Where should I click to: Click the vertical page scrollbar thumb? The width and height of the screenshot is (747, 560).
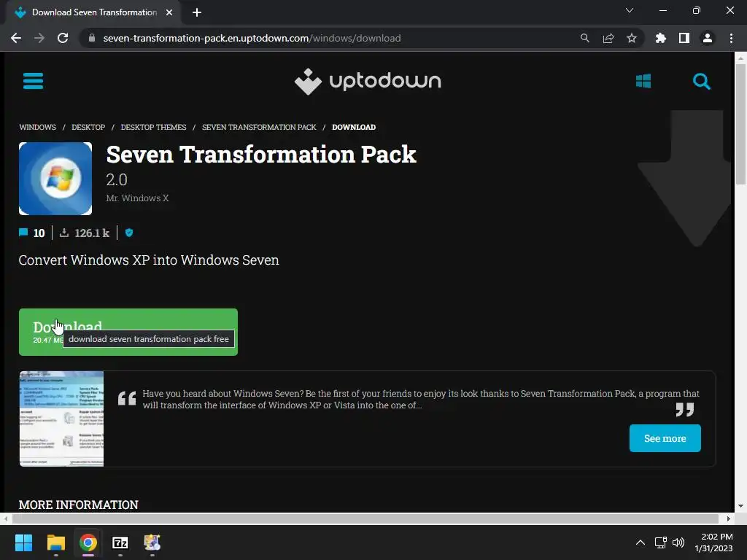click(x=740, y=124)
